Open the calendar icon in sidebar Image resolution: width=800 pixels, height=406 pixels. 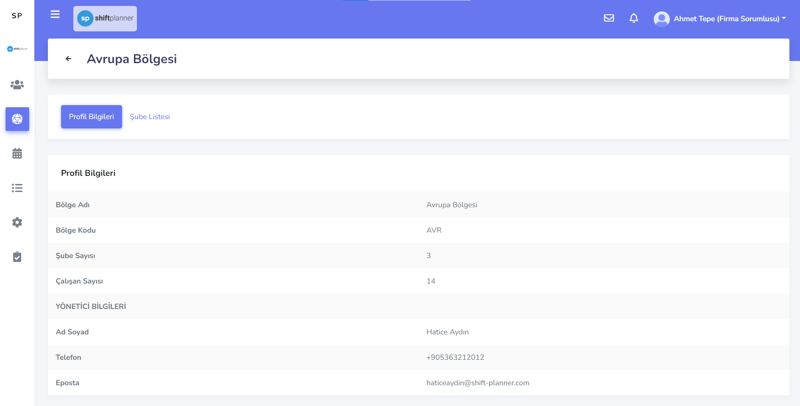coord(17,154)
